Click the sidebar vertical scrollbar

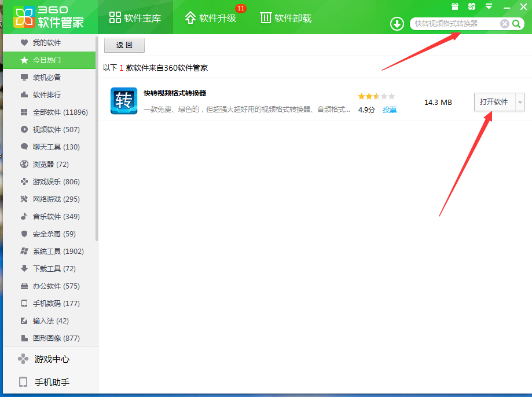pos(97,139)
